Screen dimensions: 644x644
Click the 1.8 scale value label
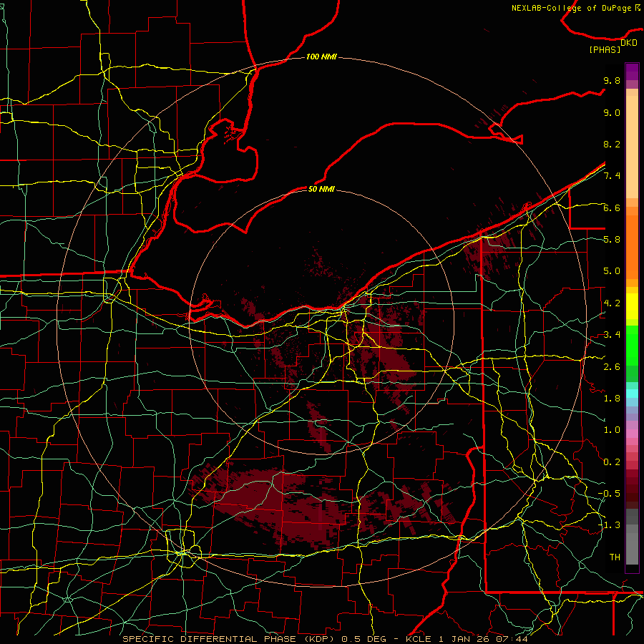[612, 399]
